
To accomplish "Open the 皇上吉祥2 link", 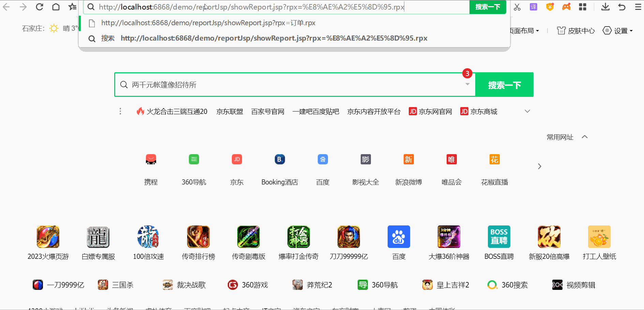I will point(446,285).
